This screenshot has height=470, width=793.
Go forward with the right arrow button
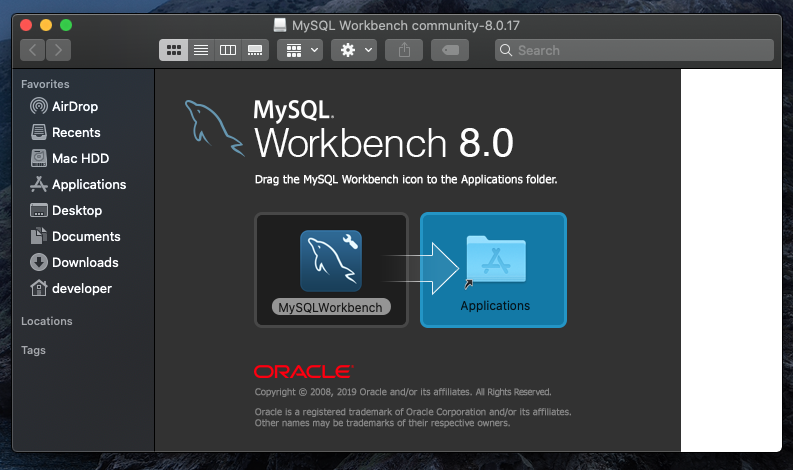coord(58,50)
